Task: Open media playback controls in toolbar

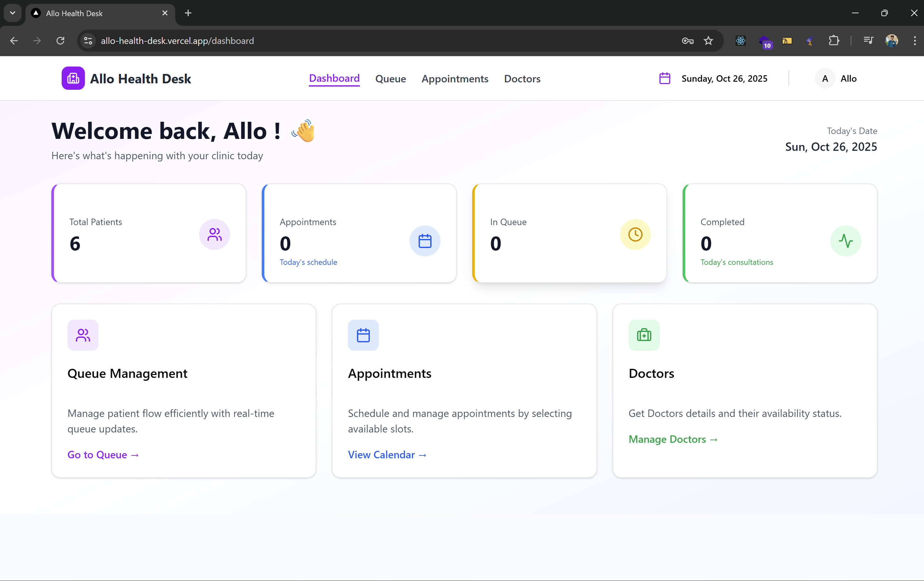Action: pyautogui.click(x=868, y=41)
